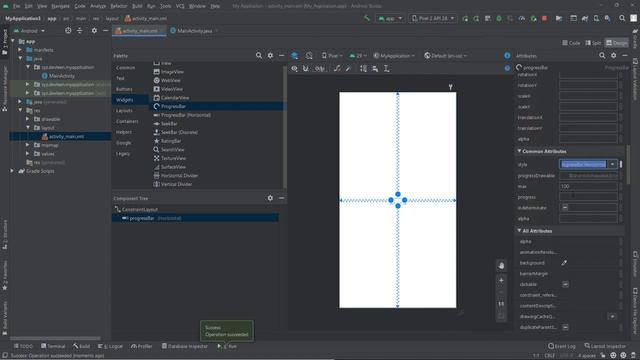Expand the Gradle Scripts node
This screenshot has height=360, width=640.
click(12, 171)
